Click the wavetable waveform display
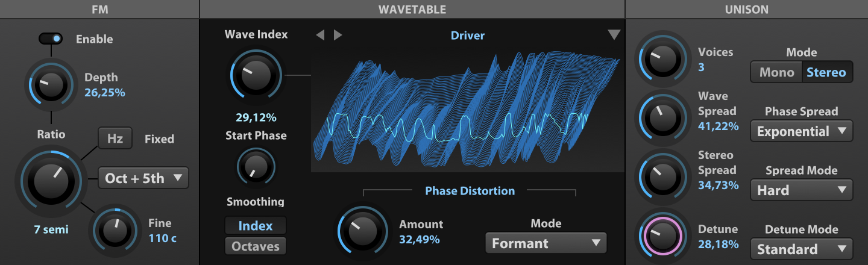The height and width of the screenshot is (265, 868). click(468, 112)
